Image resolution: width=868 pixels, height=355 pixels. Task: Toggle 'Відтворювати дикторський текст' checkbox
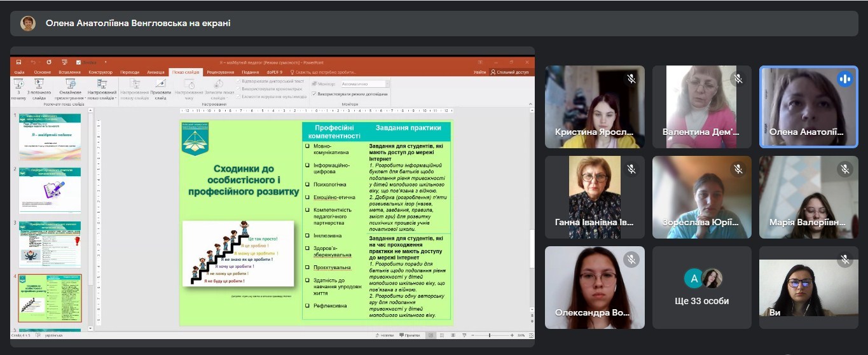[x=238, y=81]
